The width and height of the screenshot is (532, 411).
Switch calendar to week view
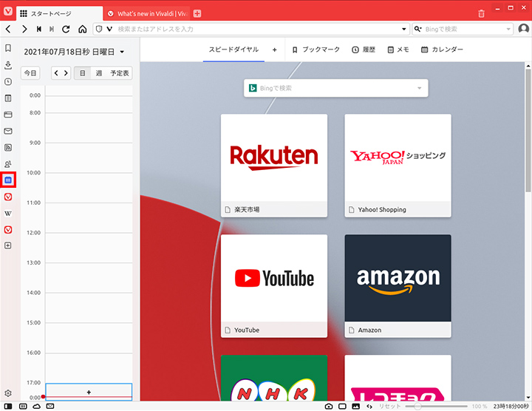click(x=99, y=73)
